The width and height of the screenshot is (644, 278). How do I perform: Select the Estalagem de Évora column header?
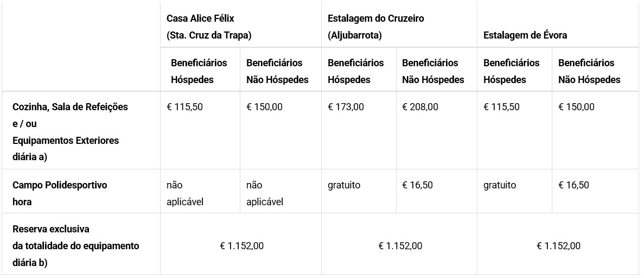525,35
